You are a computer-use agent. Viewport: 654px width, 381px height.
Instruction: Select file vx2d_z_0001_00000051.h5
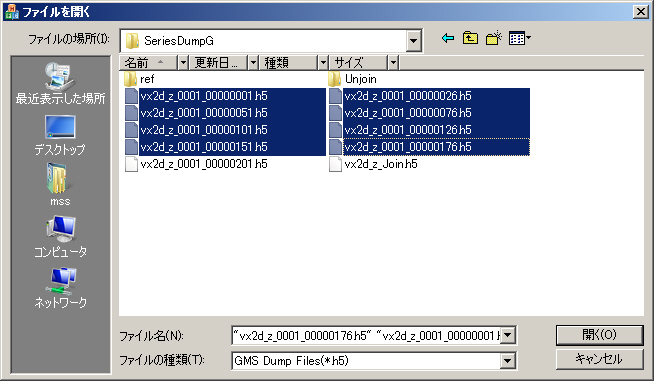(225, 113)
